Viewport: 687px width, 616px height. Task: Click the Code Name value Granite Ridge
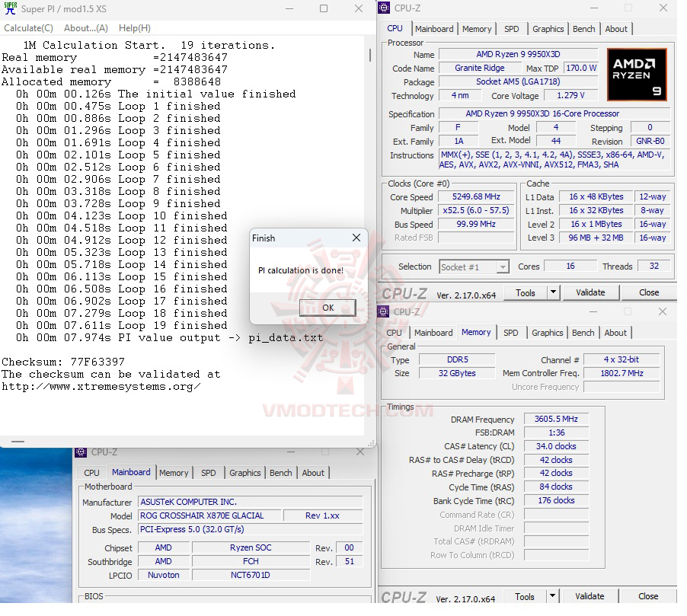click(480, 68)
